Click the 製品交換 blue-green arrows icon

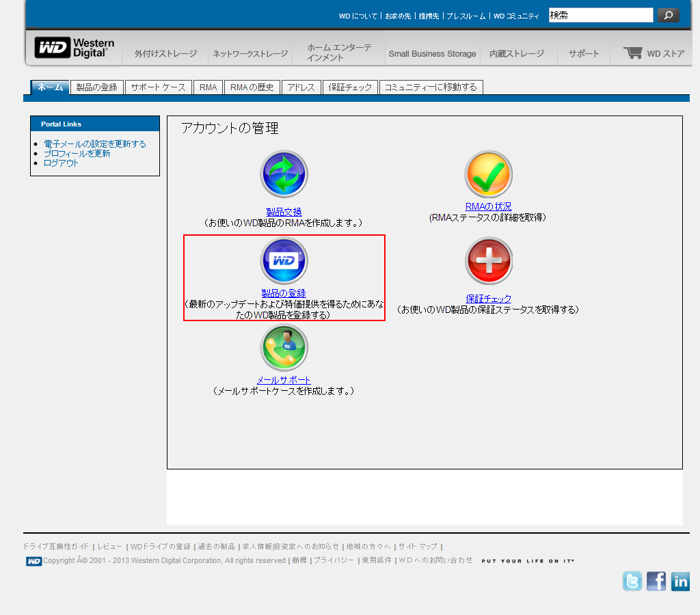(284, 174)
